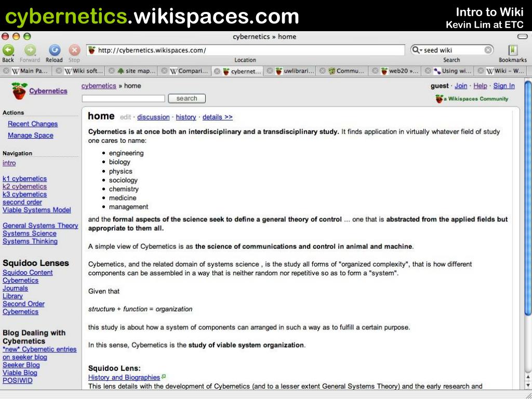Open the POSIWID link
Viewport: 532px width, 399px height.
point(18,380)
